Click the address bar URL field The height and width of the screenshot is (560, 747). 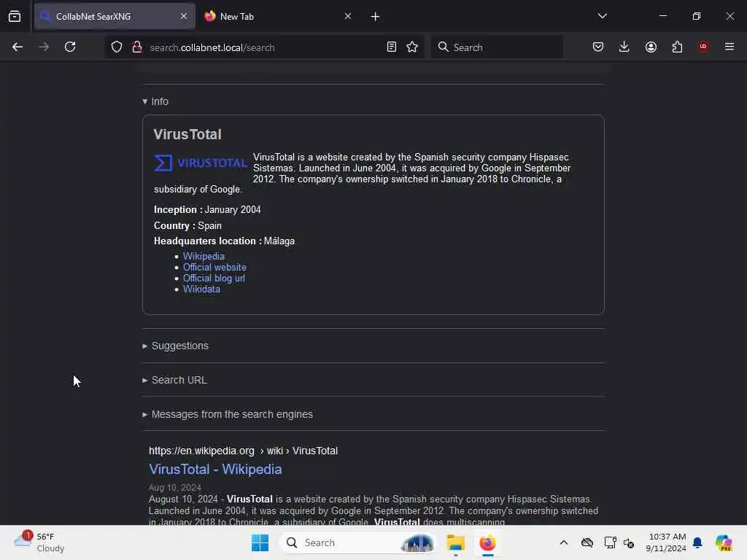pyautogui.click(x=264, y=47)
